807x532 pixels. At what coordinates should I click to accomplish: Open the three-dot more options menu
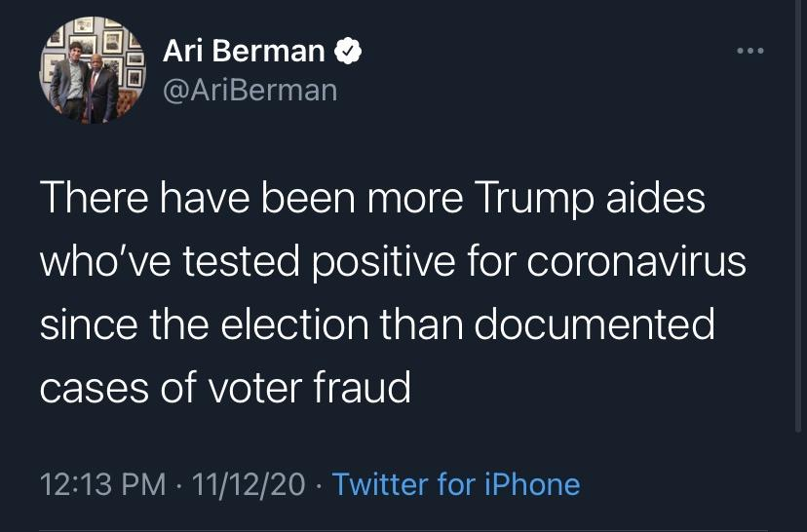pos(749,51)
